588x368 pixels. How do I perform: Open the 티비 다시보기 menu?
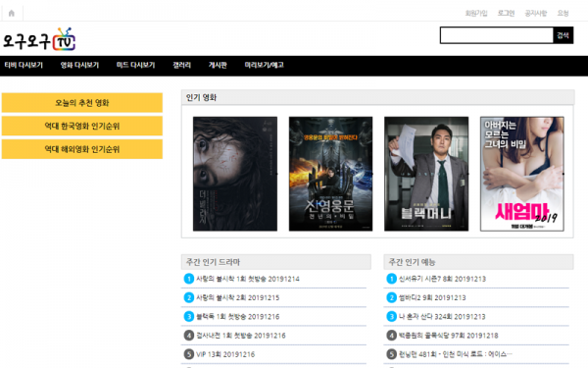(24, 65)
